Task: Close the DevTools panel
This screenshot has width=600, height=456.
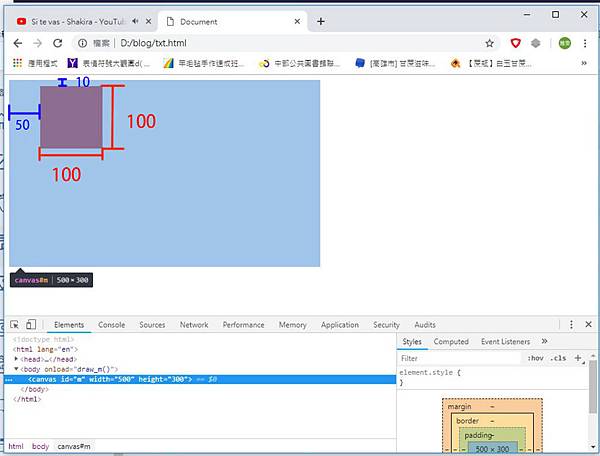Action: pos(589,324)
